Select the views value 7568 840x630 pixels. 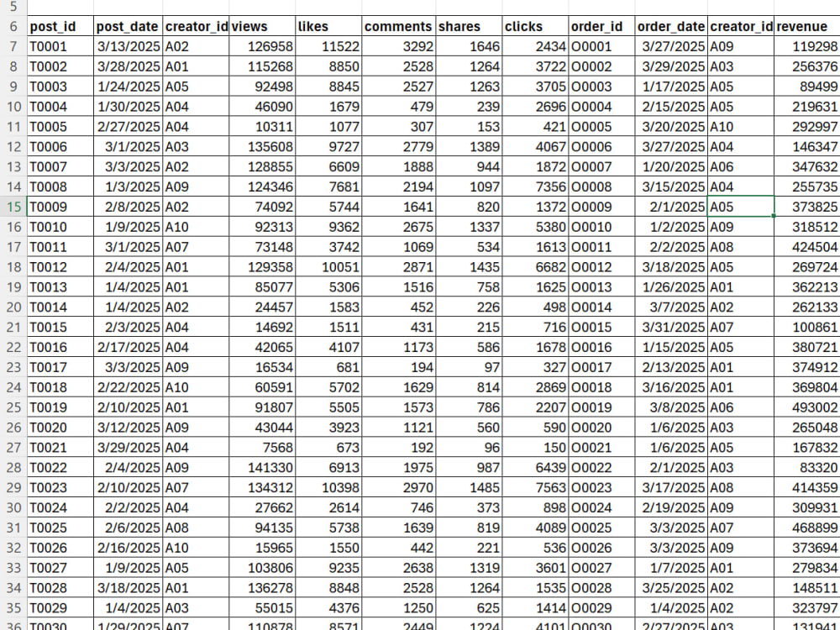pos(262,448)
